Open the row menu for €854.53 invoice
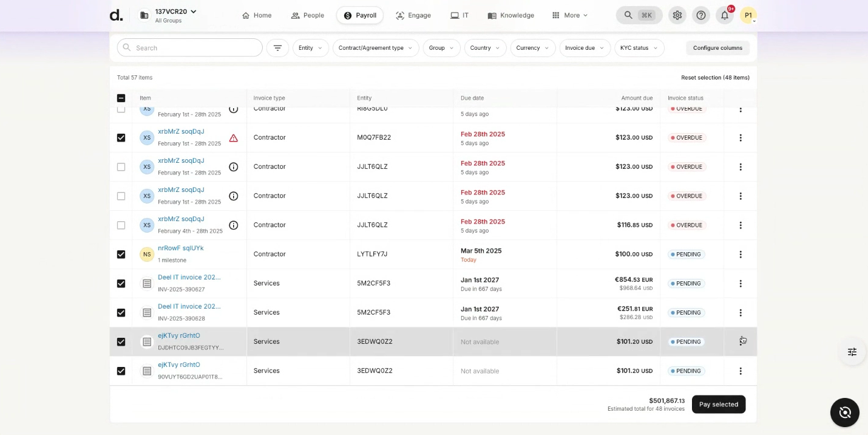The width and height of the screenshot is (868, 435). click(740, 284)
